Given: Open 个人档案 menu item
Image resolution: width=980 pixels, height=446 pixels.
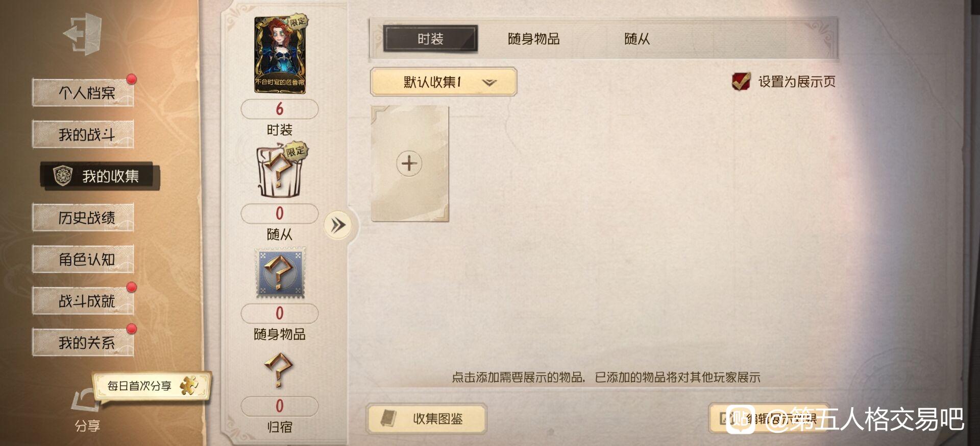Looking at the screenshot, I should coord(83,93).
